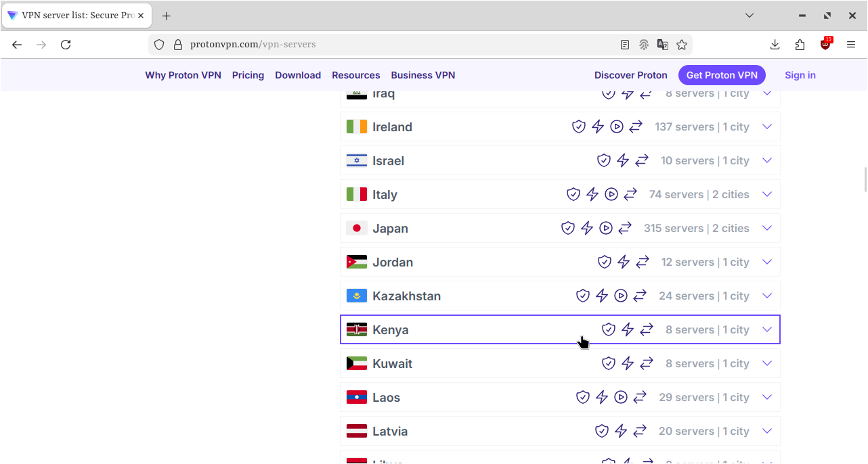The height and width of the screenshot is (464, 868).
Task: Open the Pricing nav item
Action: [248, 75]
